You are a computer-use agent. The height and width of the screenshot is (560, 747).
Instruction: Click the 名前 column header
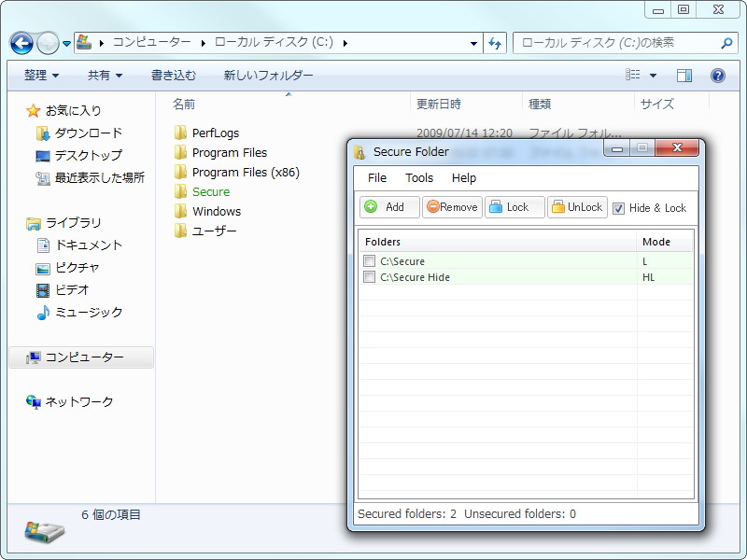(x=184, y=104)
